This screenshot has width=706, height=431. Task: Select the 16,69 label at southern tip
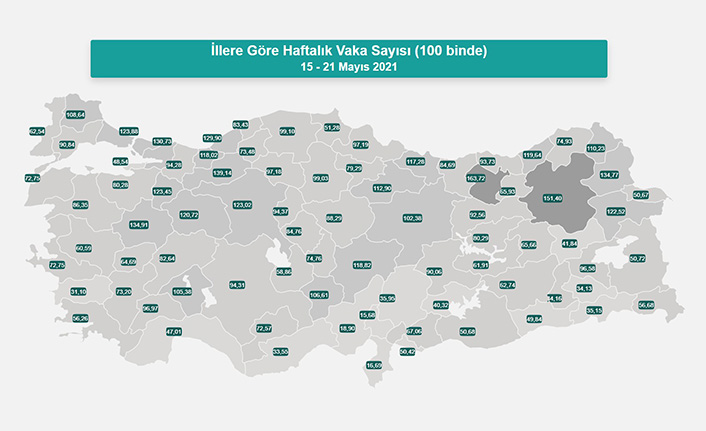pyautogui.click(x=374, y=366)
